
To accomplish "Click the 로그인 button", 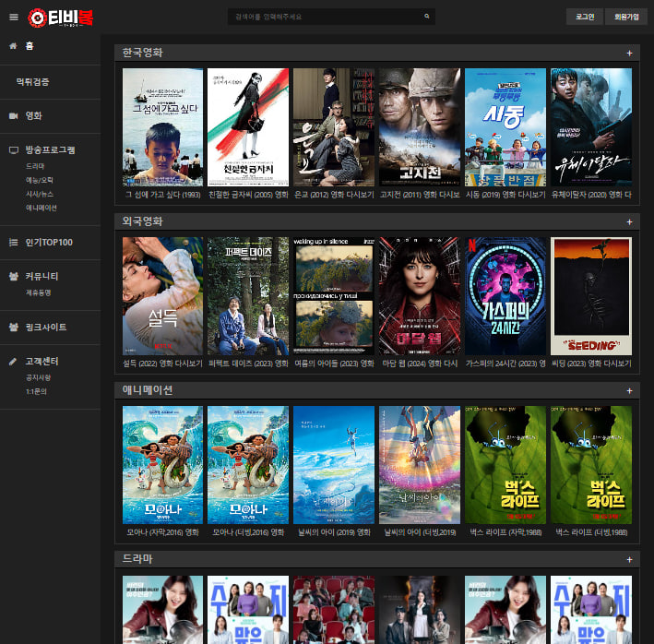I will click(584, 17).
